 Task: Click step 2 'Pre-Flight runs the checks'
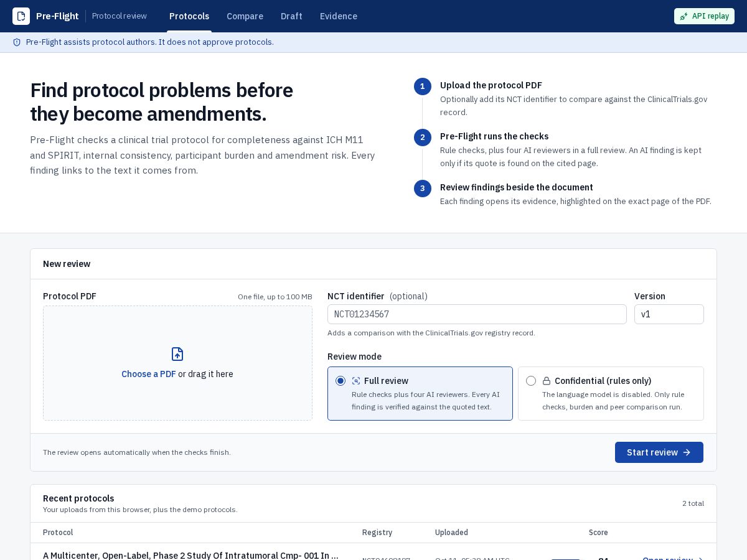tap(494, 136)
